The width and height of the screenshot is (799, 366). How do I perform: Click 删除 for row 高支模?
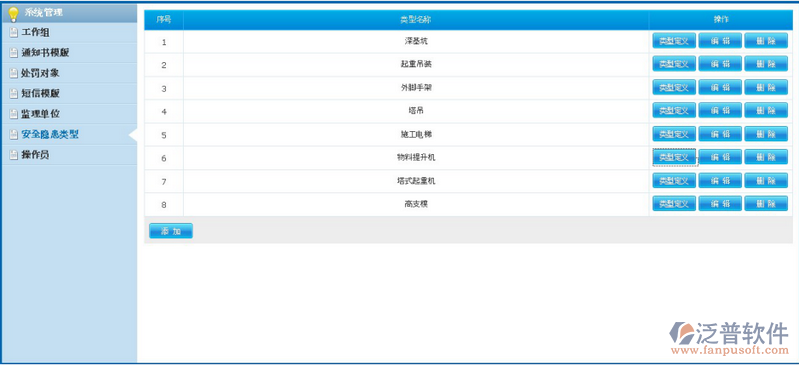[x=766, y=203]
